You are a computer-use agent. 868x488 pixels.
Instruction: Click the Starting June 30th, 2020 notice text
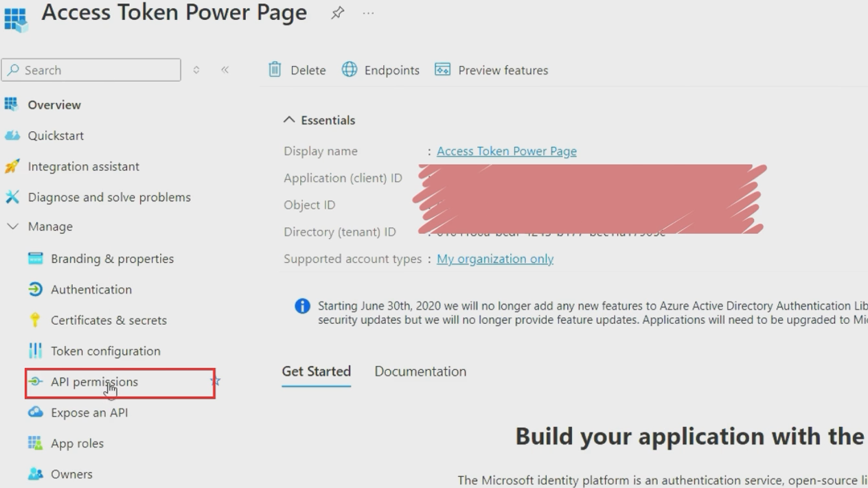593,313
